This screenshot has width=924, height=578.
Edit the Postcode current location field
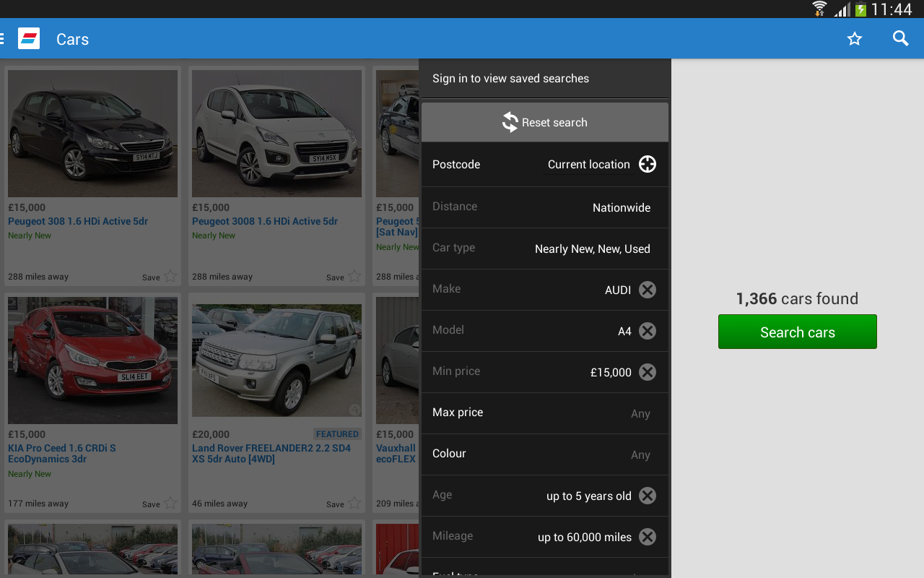pos(589,165)
